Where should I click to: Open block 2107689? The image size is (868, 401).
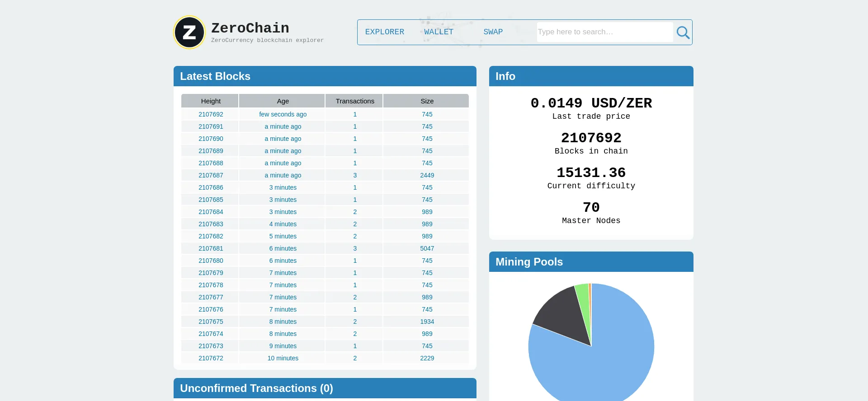[211, 151]
